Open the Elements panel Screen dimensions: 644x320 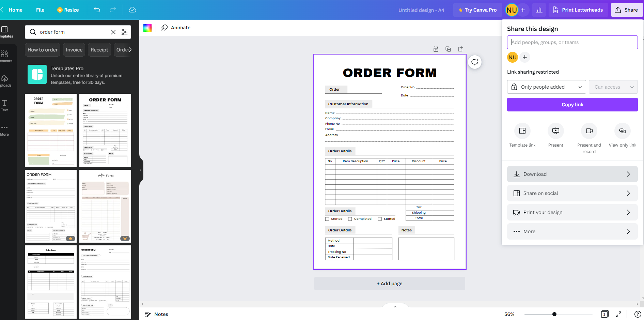(5, 56)
